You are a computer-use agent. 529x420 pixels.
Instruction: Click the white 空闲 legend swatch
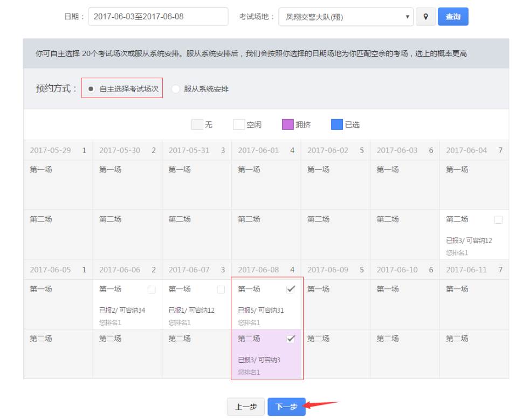pyautogui.click(x=239, y=125)
